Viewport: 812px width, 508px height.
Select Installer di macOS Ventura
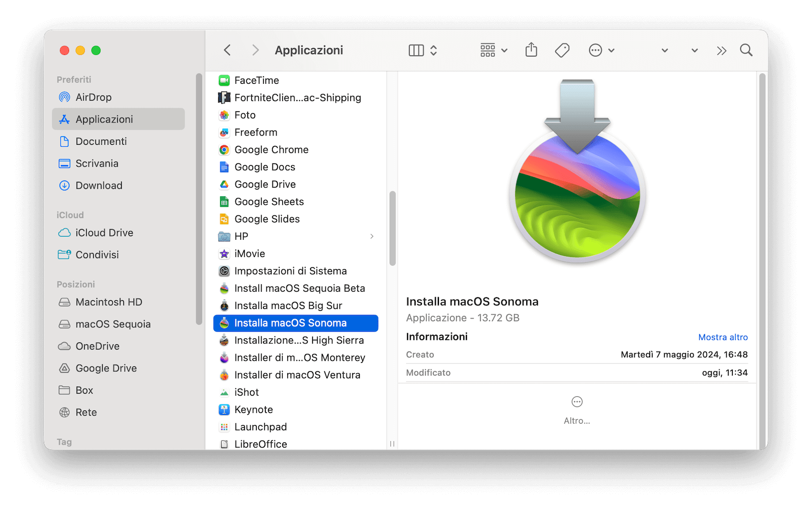(296, 375)
